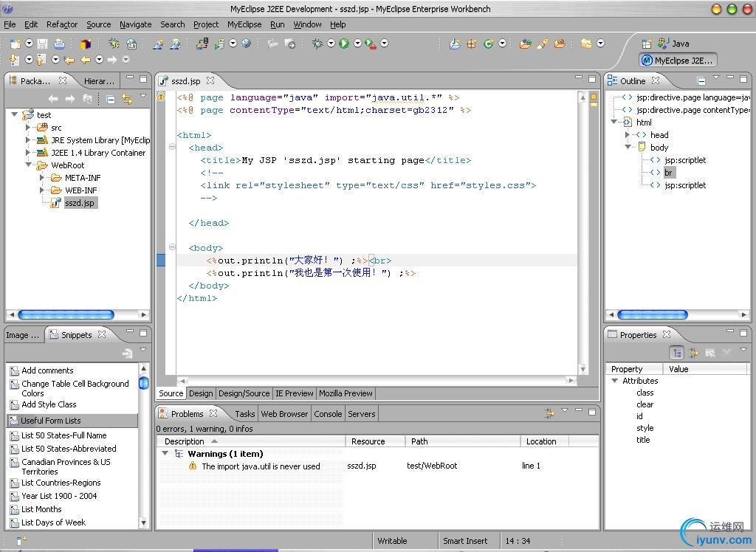The image size is (756, 552).
Task: Collapse the test project tree node
Action: [x=15, y=114]
